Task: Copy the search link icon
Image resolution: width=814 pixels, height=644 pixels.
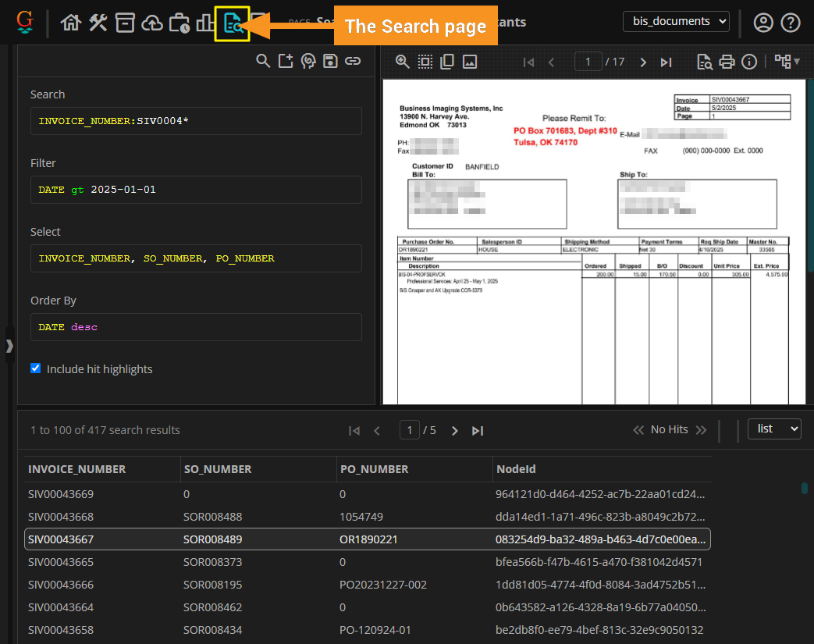Action: click(x=353, y=62)
